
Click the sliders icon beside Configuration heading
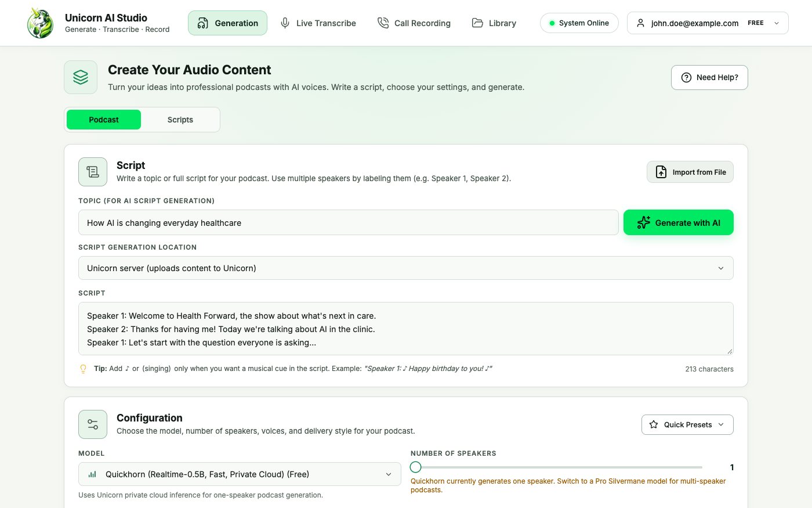click(93, 424)
